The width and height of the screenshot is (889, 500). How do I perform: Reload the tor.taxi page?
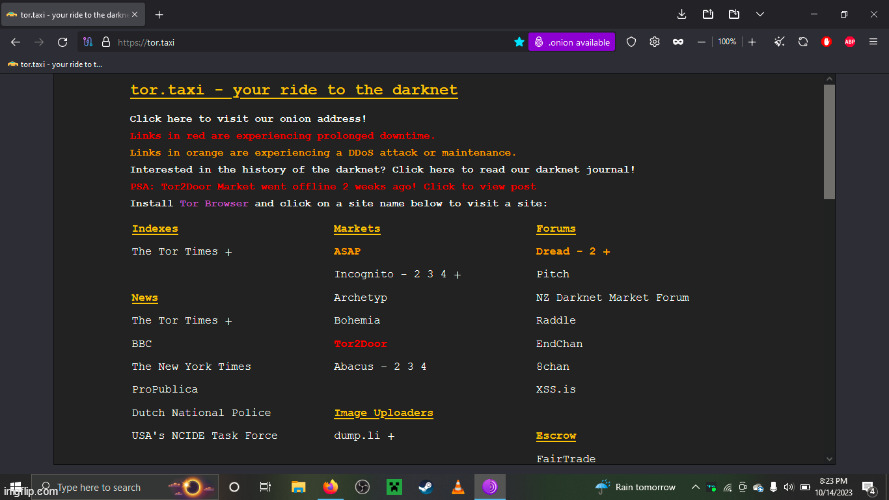[x=62, y=42]
